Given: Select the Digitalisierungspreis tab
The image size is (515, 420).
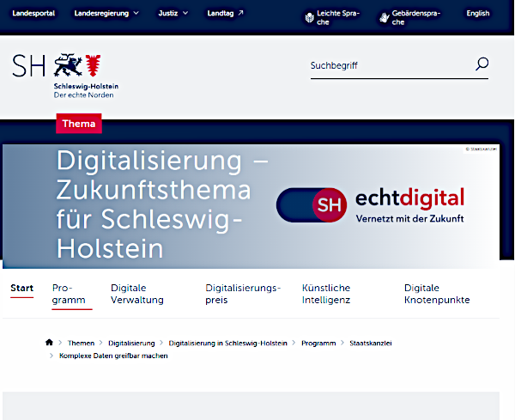Looking at the screenshot, I should 243,294.
